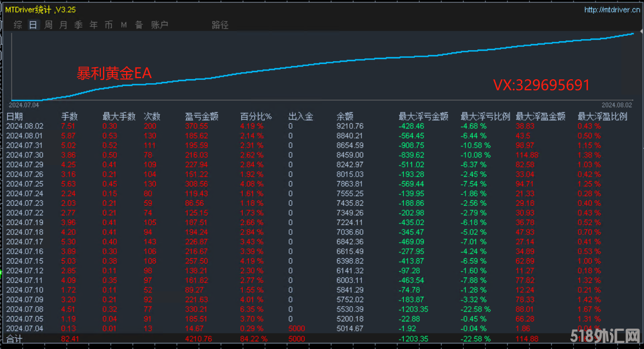Click the 余额 column header
Viewport: 644px width, 349px height.
[345, 117]
